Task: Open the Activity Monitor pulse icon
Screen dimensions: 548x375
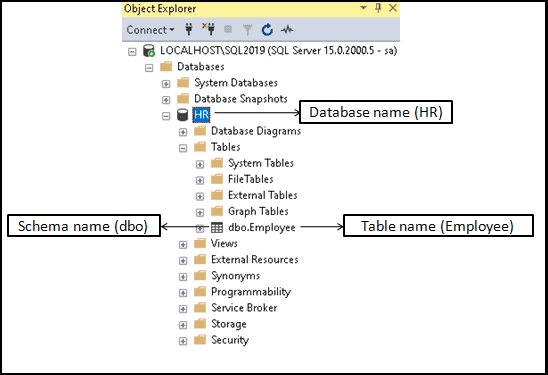Action: click(287, 30)
